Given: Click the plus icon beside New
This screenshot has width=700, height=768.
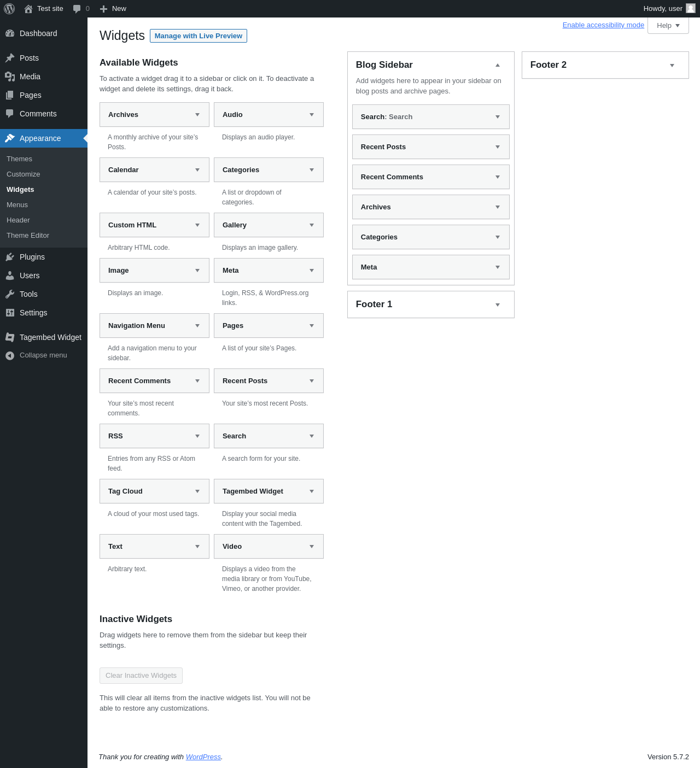Looking at the screenshot, I should [x=103, y=9].
